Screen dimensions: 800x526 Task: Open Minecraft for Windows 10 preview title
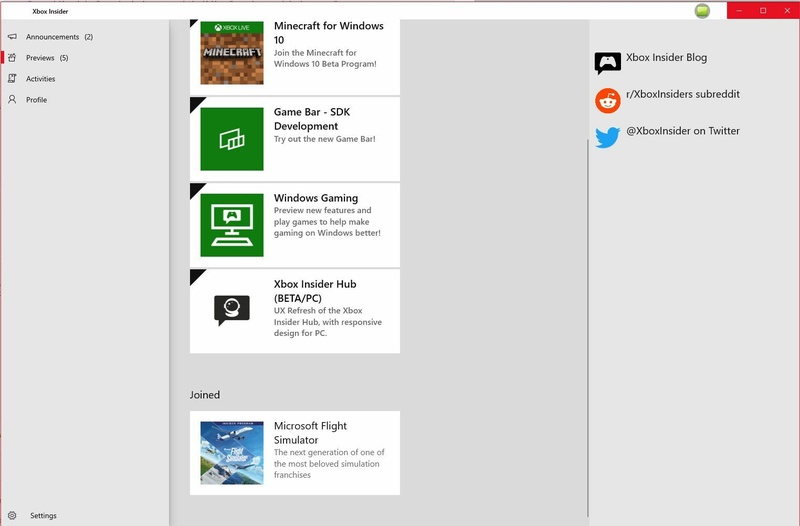329,33
